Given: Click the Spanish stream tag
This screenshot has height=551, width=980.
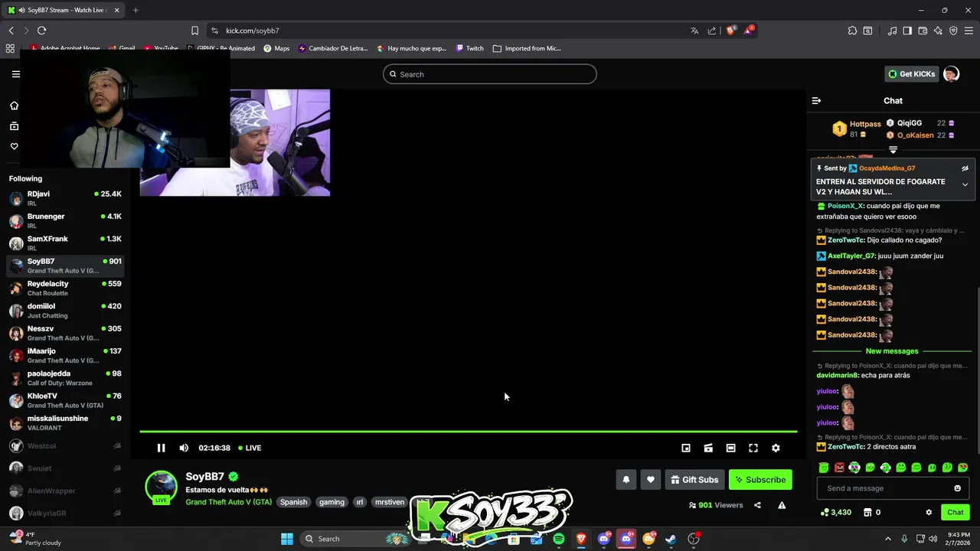Looking at the screenshot, I should tap(293, 502).
